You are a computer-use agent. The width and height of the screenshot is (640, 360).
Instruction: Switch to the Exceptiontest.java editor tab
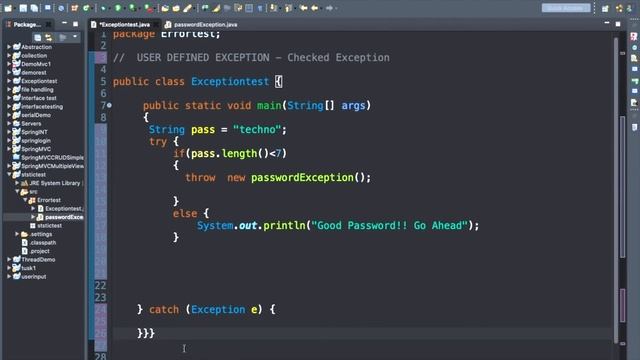point(124,24)
